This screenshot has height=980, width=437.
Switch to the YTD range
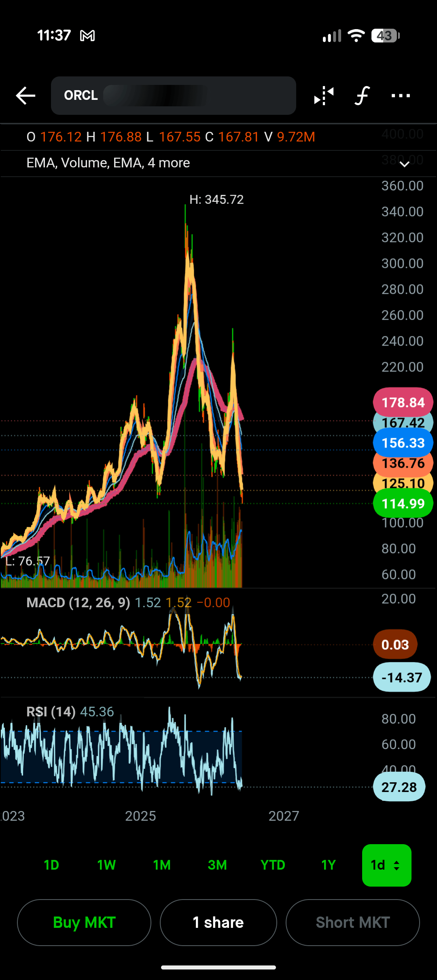273,865
